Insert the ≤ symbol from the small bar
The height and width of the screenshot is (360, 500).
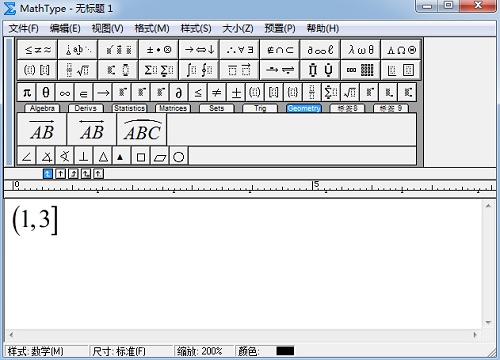point(198,92)
